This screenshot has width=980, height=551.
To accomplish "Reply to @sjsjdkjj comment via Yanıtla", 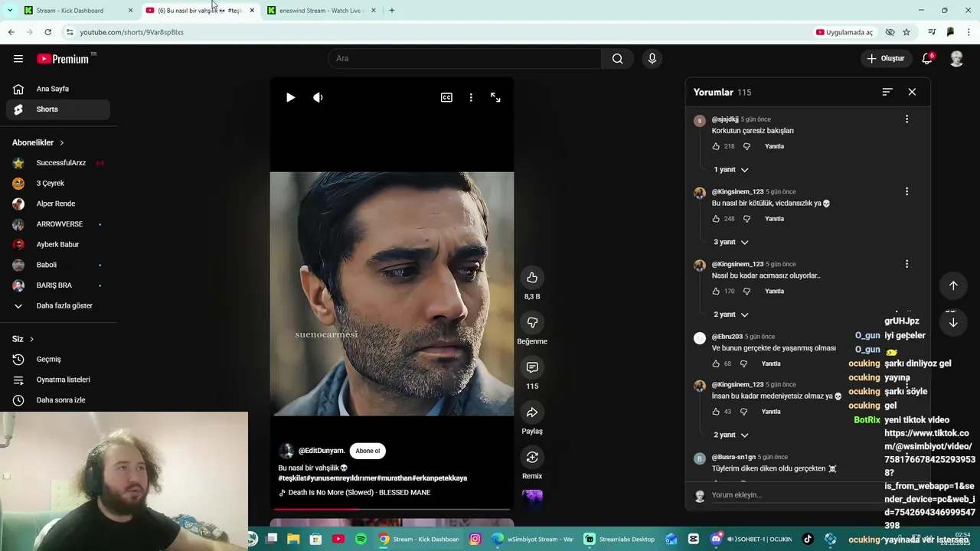I will click(x=774, y=146).
